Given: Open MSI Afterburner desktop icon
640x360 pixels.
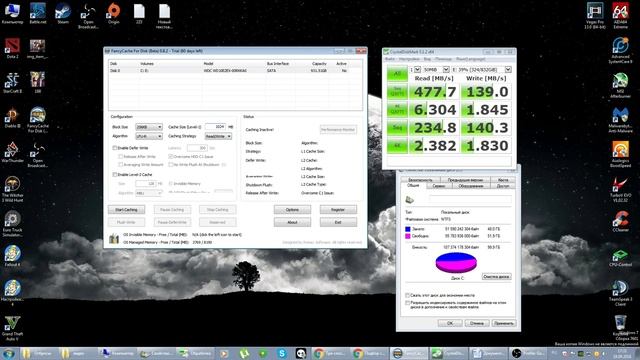Looking at the screenshot, I should 620,85.
